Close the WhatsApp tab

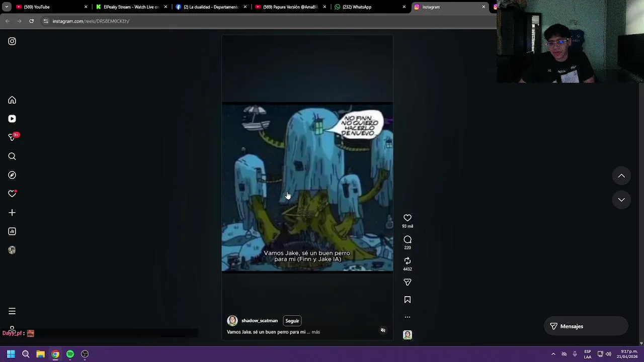404,7
